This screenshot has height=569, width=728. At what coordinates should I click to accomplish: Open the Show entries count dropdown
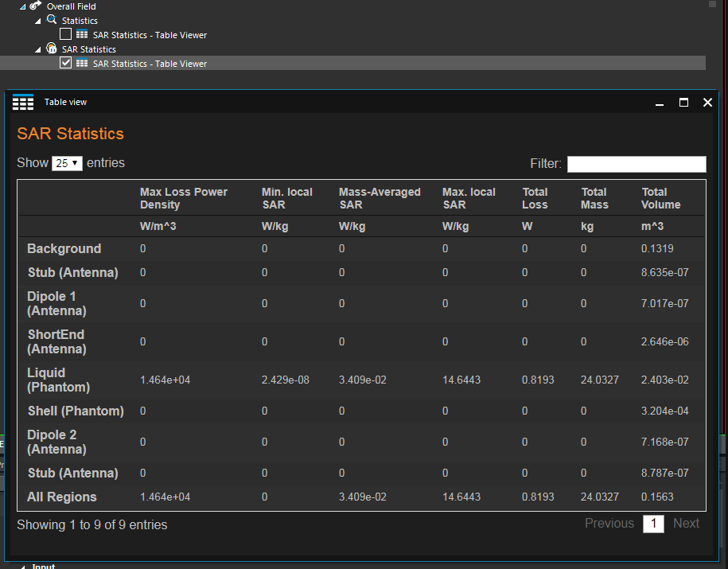coord(67,163)
